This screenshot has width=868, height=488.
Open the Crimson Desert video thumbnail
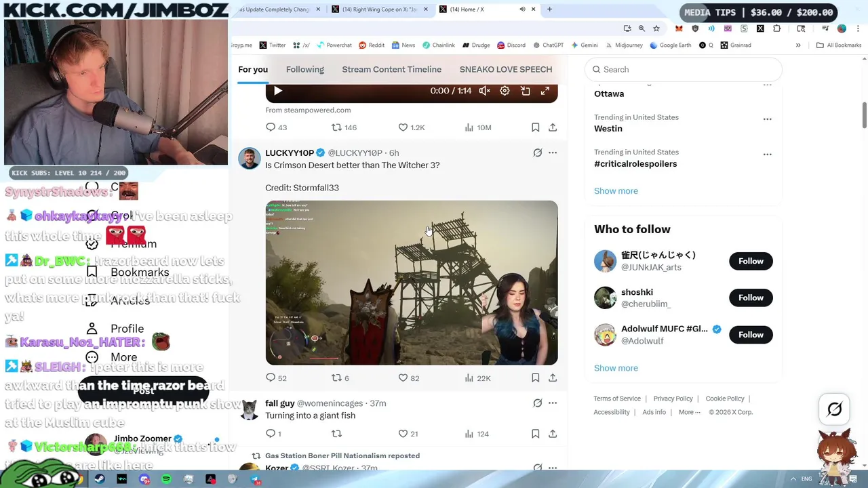(x=412, y=283)
